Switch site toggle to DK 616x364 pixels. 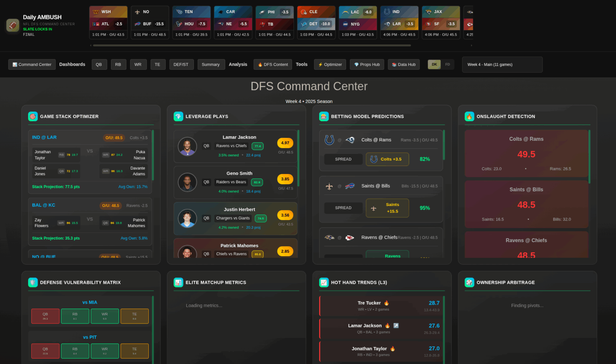[x=434, y=65]
